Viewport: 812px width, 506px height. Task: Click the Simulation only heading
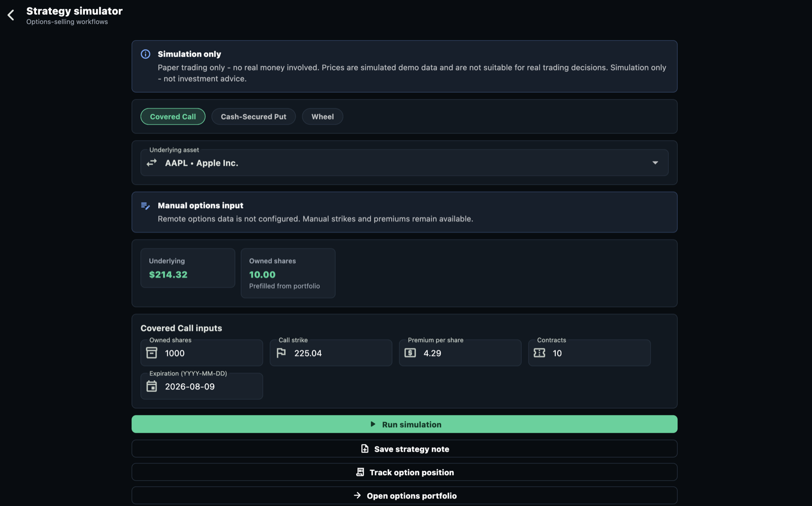[x=189, y=54]
